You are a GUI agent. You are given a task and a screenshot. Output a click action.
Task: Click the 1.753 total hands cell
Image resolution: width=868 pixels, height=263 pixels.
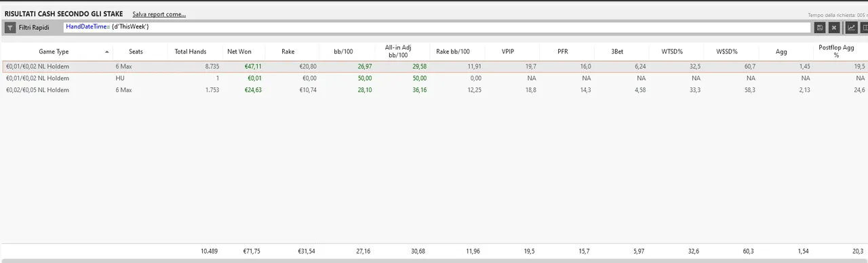tap(212, 89)
